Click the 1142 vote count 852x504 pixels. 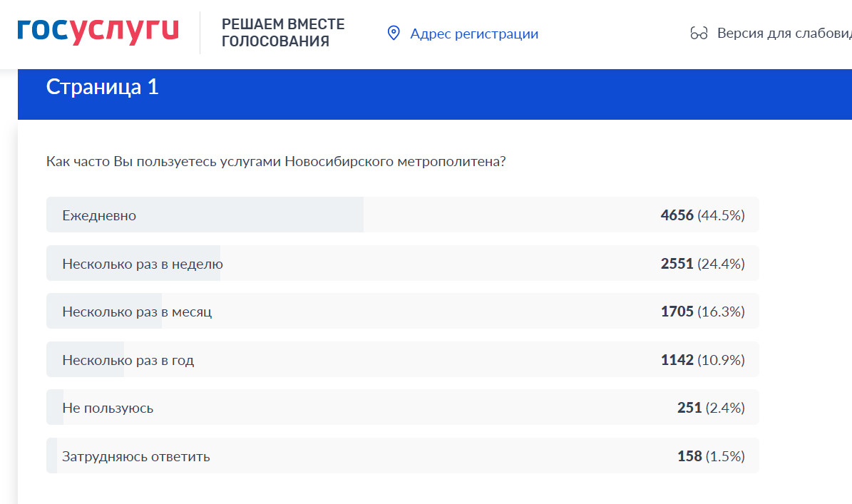[676, 359]
